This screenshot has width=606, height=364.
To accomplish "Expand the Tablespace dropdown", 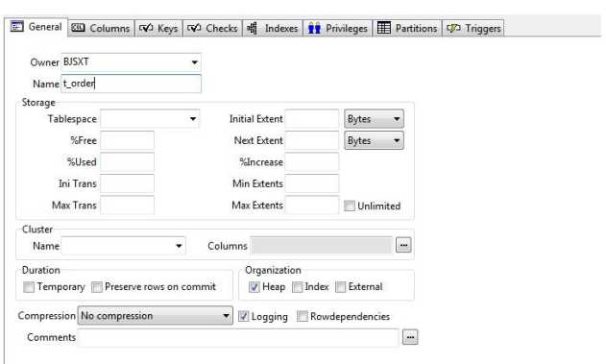I will 192,119.
